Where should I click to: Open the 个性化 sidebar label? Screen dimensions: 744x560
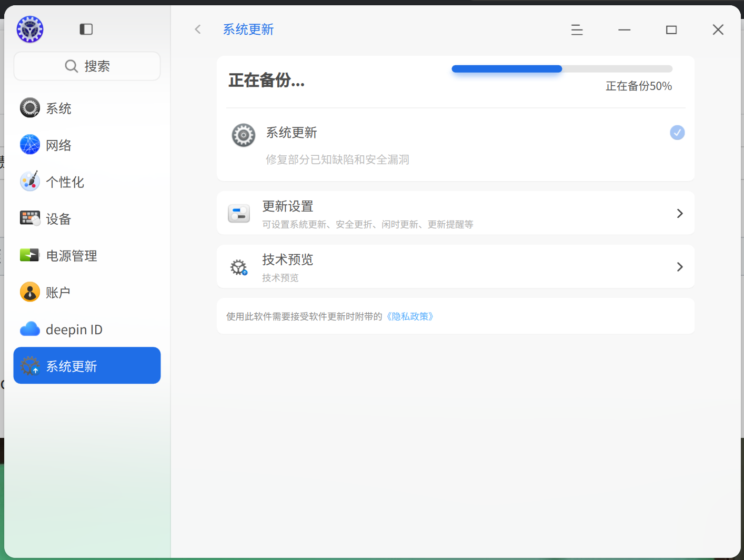tap(65, 182)
